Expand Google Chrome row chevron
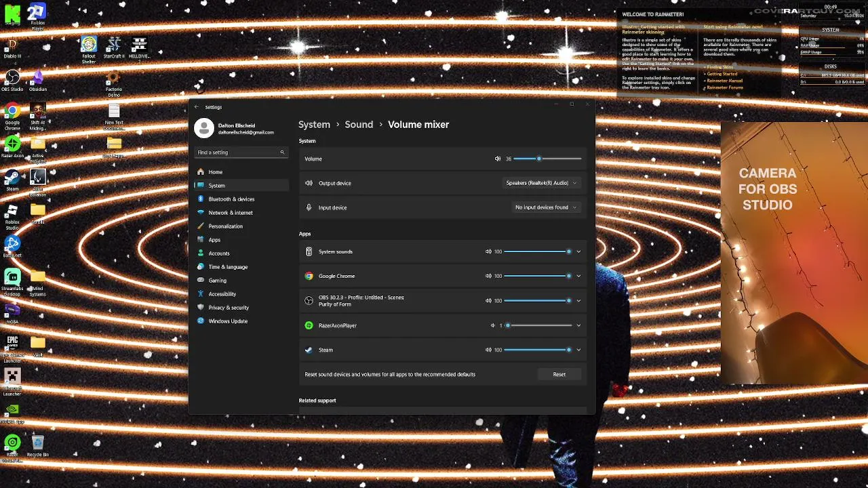This screenshot has height=488, width=868. tap(578, 276)
